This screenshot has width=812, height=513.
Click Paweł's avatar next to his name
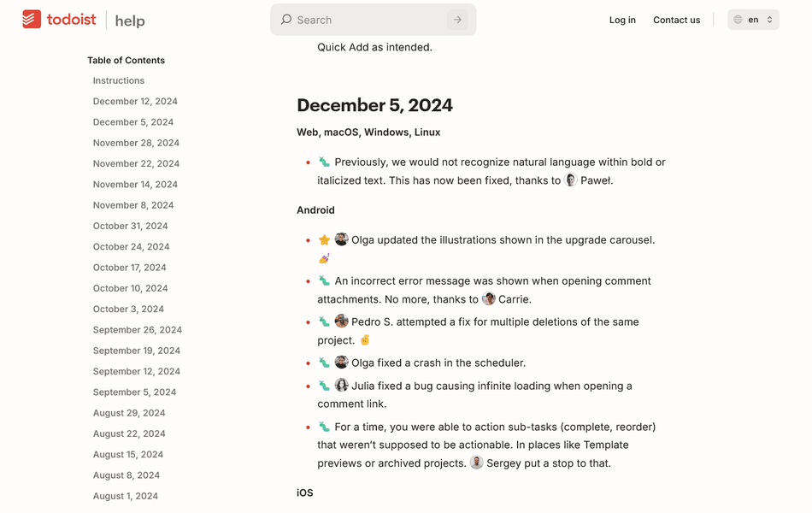pyautogui.click(x=570, y=180)
